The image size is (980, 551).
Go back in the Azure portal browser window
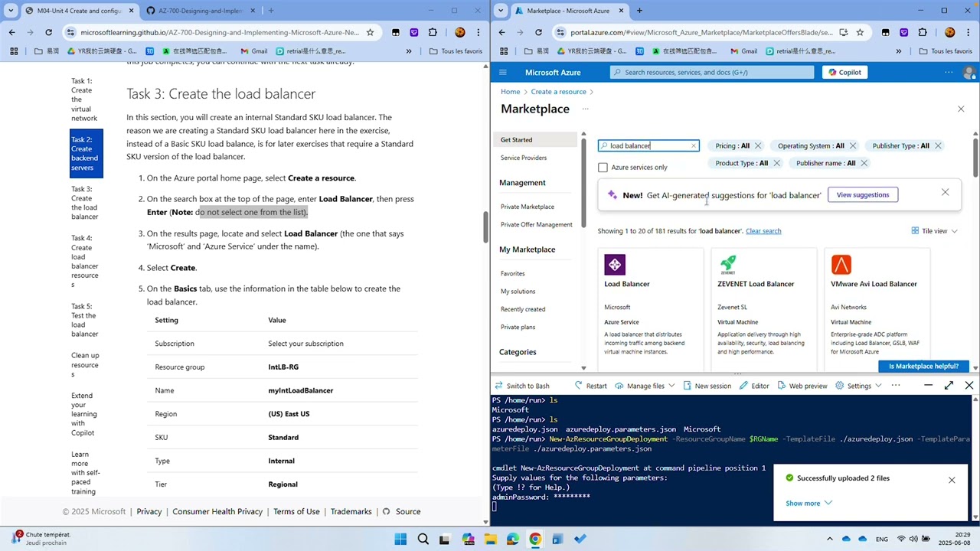click(501, 32)
